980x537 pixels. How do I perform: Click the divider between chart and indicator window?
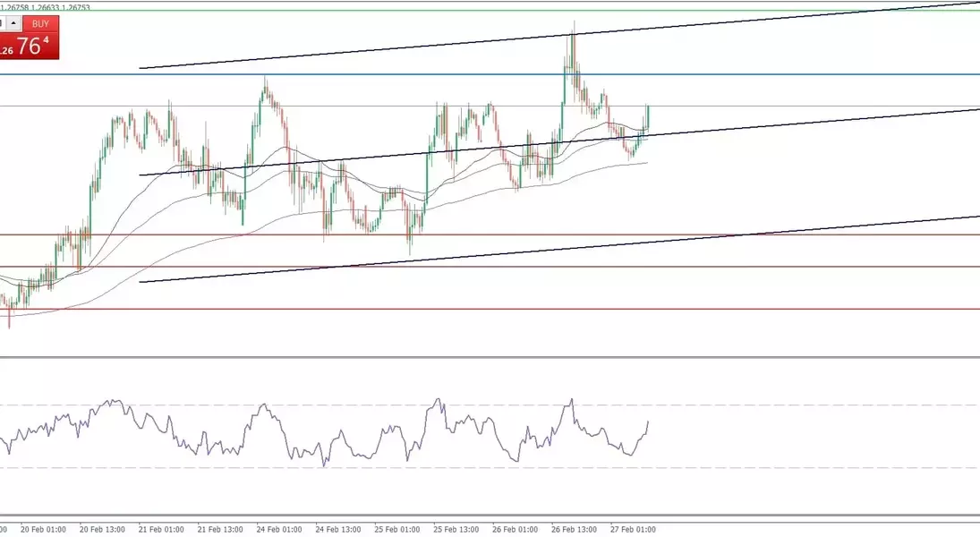[x=490, y=358]
